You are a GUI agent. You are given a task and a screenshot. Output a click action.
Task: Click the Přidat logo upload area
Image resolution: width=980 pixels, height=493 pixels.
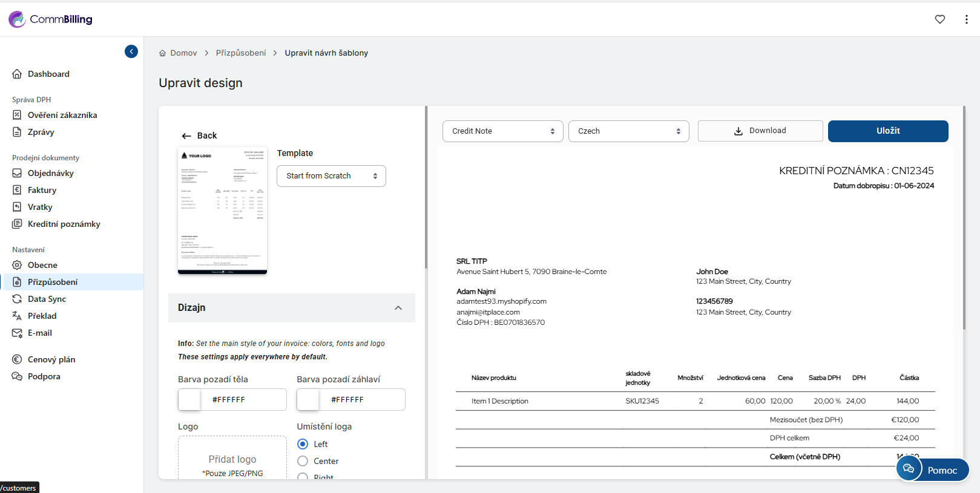coord(232,460)
